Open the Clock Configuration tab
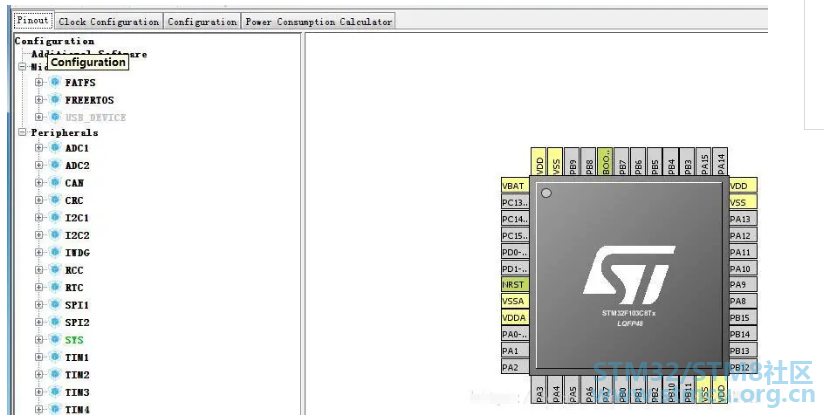This screenshot has width=824, height=417. tap(109, 22)
